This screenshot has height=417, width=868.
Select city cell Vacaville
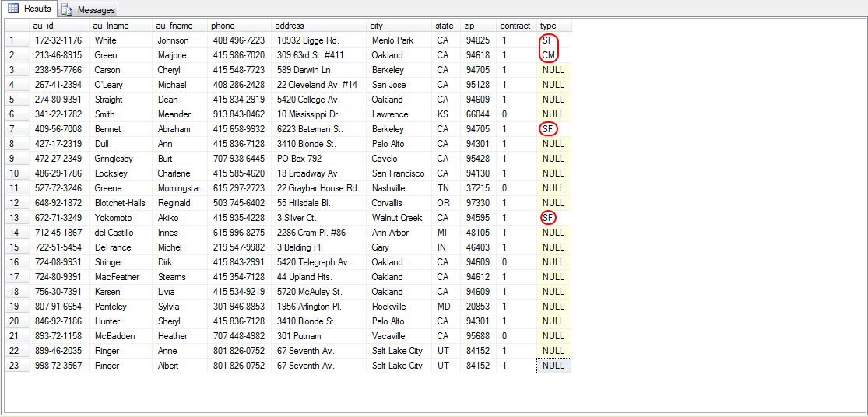[x=399, y=336]
